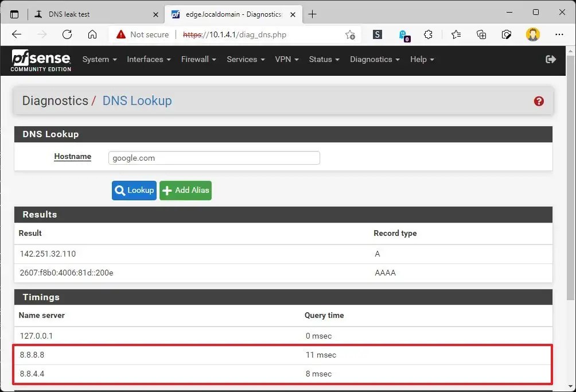The height and width of the screenshot is (392, 576).
Task: Open the Diagnostics dropdown menu
Action: coord(374,59)
